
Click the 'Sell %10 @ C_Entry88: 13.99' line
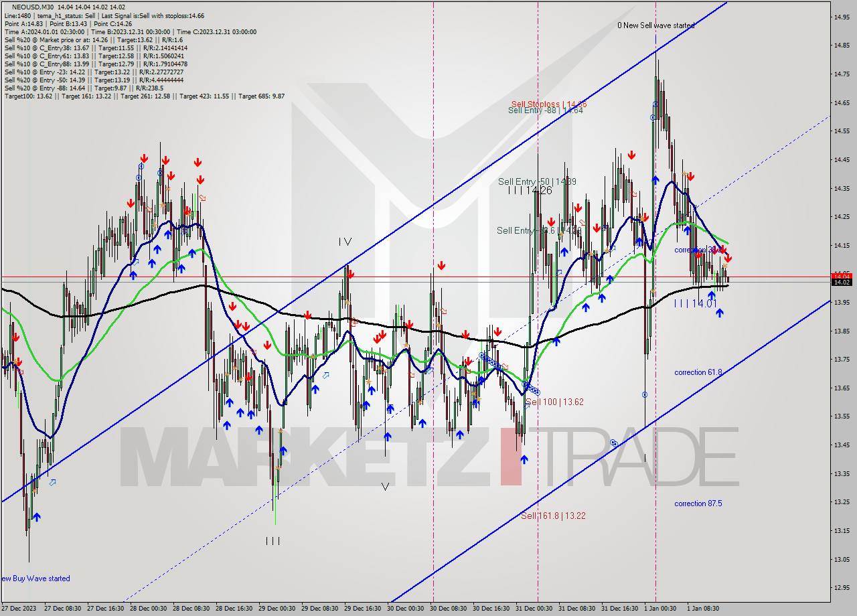(x=96, y=64)
